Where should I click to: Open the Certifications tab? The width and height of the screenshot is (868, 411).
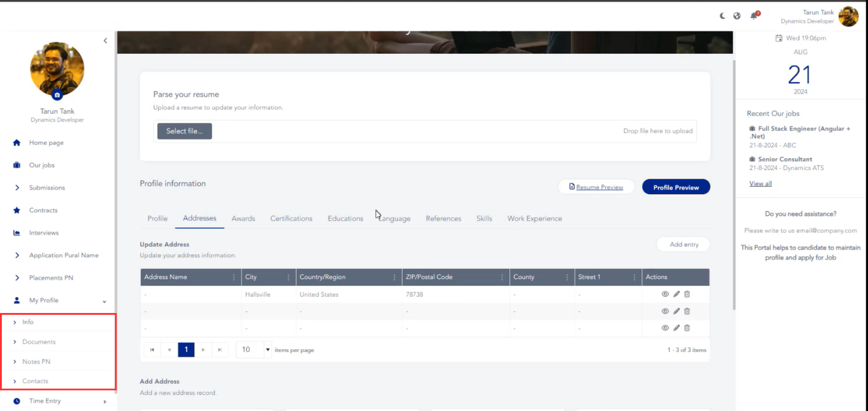click(x=291, y=219)
